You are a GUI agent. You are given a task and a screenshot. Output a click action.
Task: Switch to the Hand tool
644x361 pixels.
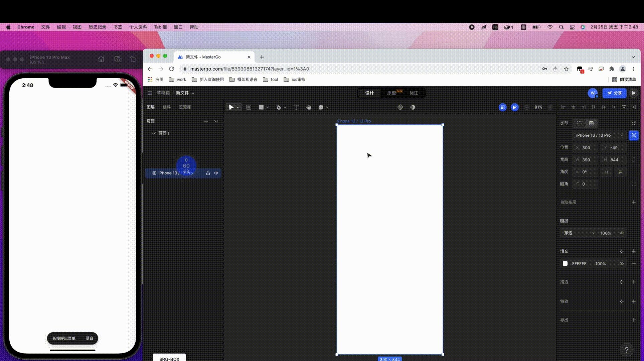[309, 107]
